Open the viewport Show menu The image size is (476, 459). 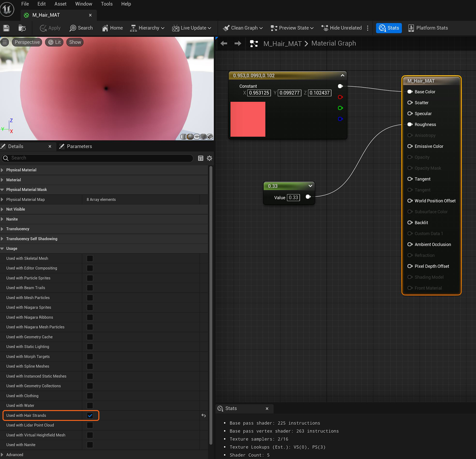coord(75,42)
